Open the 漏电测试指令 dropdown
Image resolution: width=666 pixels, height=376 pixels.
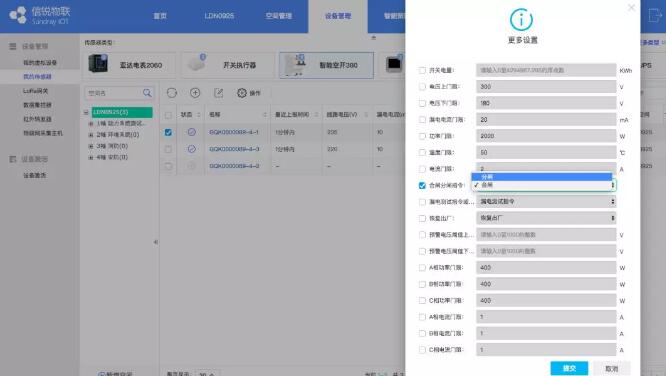coord(546,201)
